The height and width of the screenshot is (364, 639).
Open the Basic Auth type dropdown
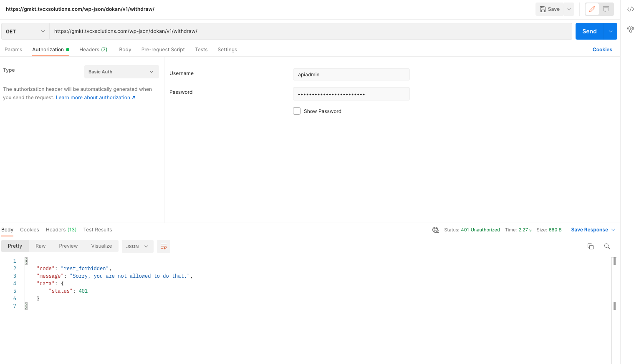[121, 72]
